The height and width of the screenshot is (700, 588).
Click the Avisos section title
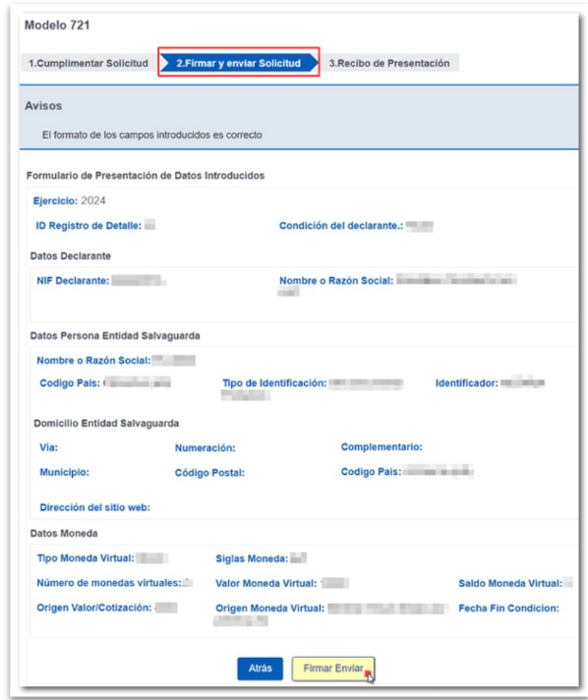coord(43,106)
